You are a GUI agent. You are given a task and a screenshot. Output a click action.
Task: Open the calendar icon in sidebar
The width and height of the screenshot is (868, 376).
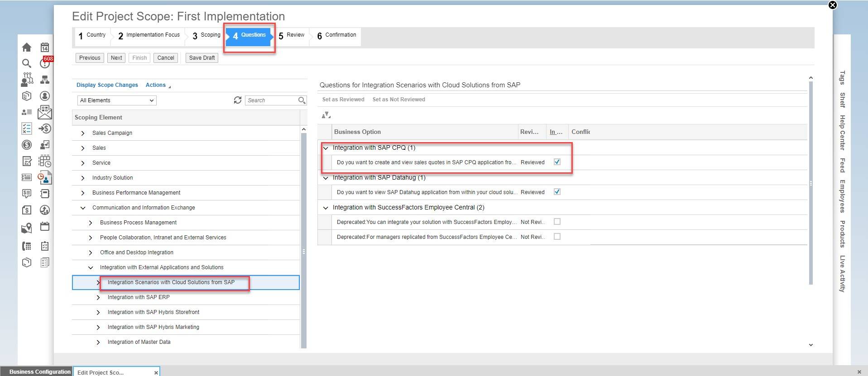coord(45,48)
